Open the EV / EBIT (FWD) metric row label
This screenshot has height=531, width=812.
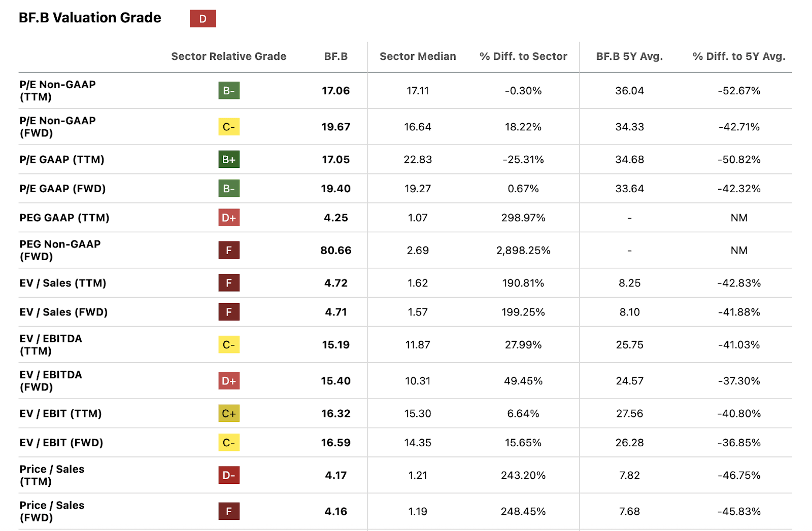tap(61, 443)
